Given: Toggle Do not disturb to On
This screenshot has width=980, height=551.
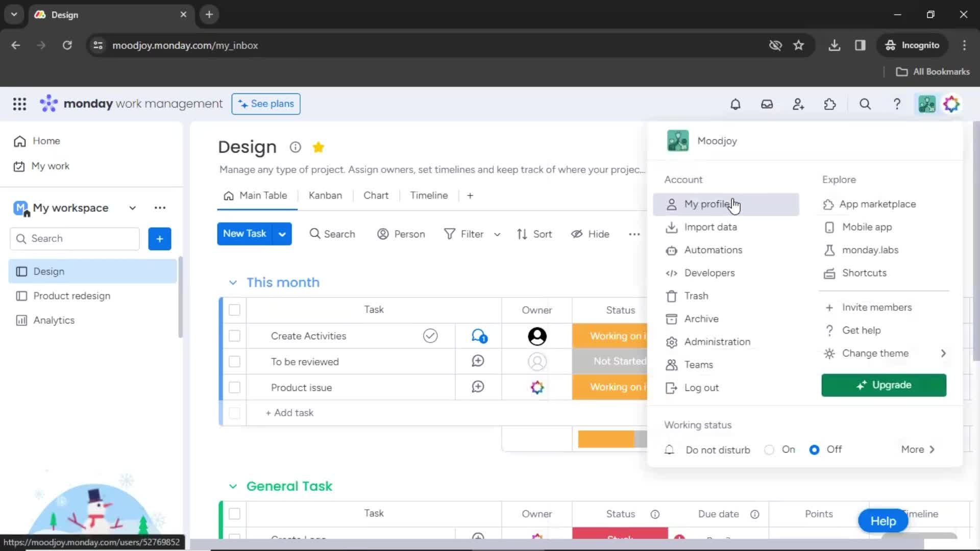Looking at the screenshot, I should pos(769,449).
